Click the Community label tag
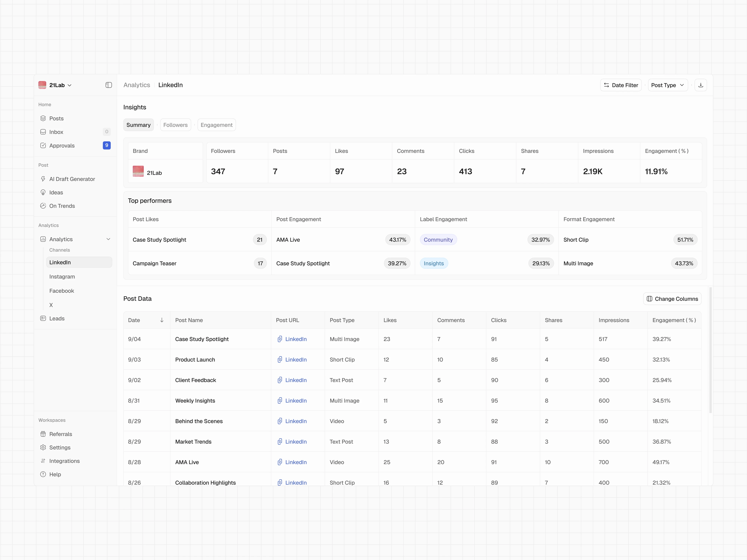The width and height of the screenshot is (747, 560). click(x=438, y=240)
